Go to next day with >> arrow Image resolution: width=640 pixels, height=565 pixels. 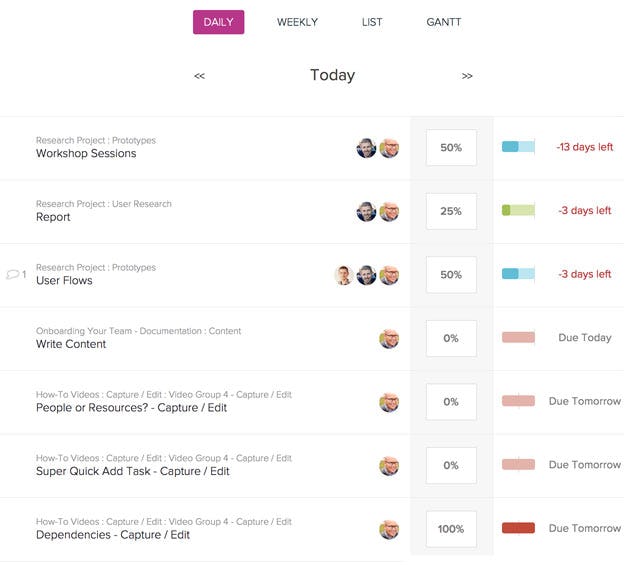pyautogui.click(x=467, y=76)
